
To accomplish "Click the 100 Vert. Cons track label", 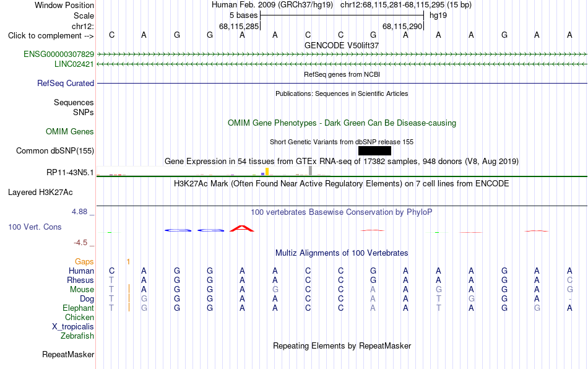I will [35, 227].
